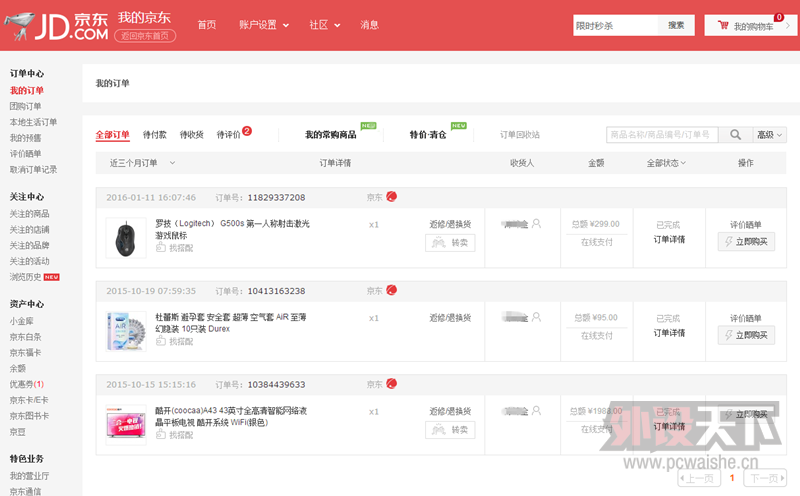Image resolution: width=800 pixels, height=496 pixels.
Task: Open Durex AIR product title link
Action: (x=231, y=323)
